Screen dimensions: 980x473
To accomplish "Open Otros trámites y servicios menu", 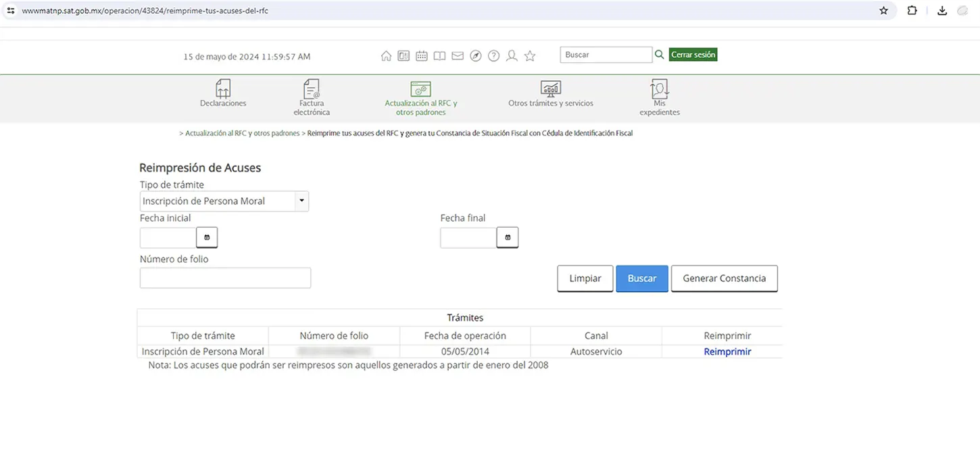I will pyautogui.click(x=551, y=93).
